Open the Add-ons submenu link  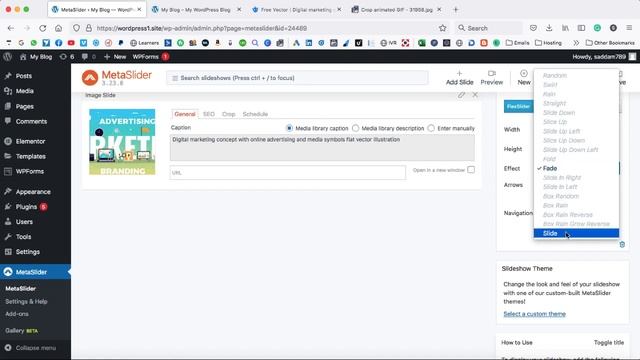pos(17,314)
